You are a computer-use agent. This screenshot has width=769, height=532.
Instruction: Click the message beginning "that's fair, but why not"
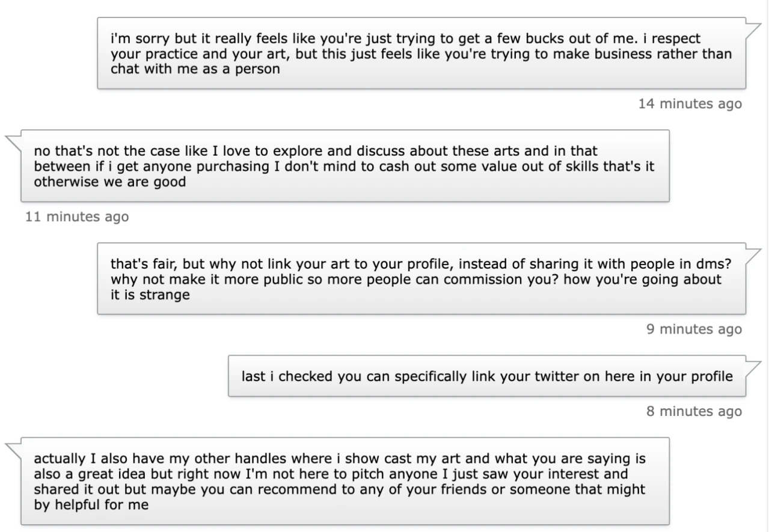tap(421, 279)
